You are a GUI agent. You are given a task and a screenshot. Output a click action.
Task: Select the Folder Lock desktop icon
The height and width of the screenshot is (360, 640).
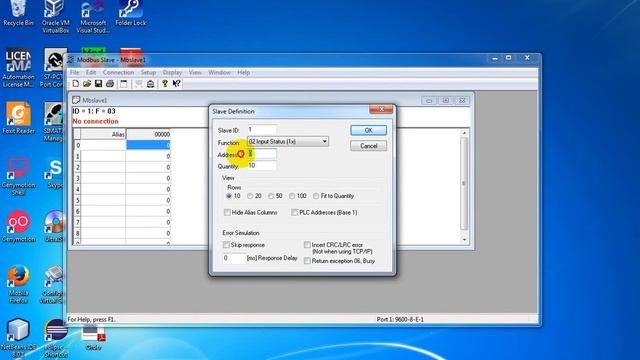pyautogui.click(x=131, y=13)
